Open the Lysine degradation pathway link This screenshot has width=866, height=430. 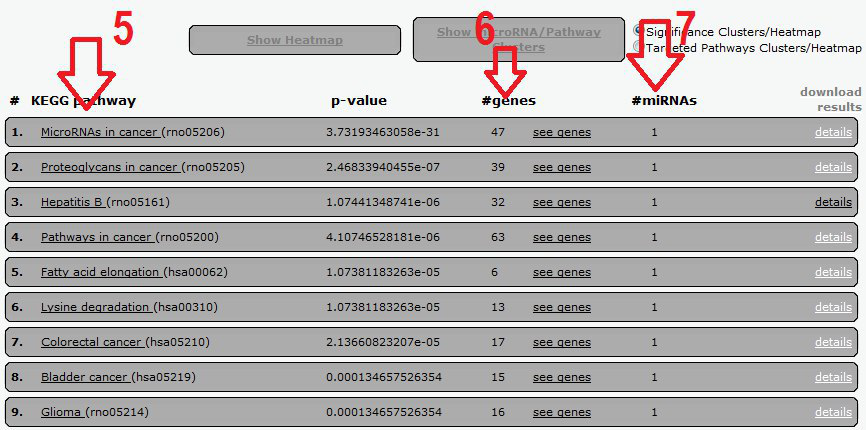pos(94,307)
